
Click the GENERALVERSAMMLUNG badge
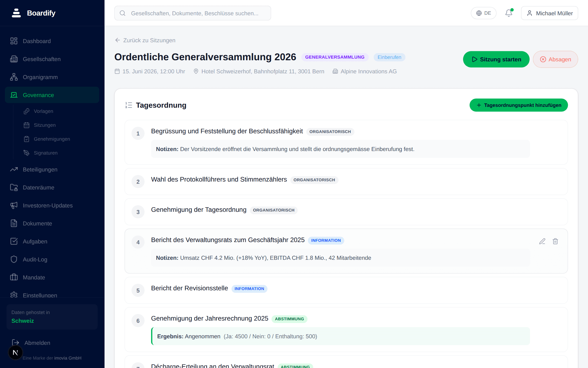pyautogui.click(x=335, y=57)
